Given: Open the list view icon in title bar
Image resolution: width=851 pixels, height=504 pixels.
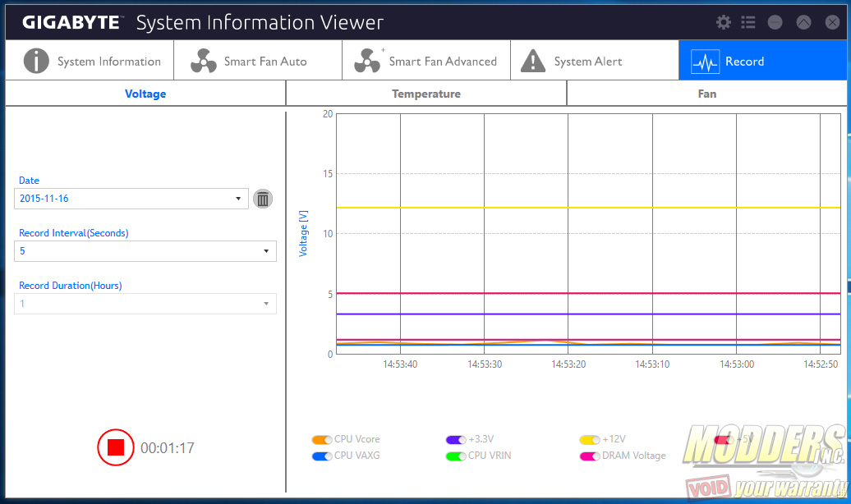Looking at the screenshot, I should (747, 22).
